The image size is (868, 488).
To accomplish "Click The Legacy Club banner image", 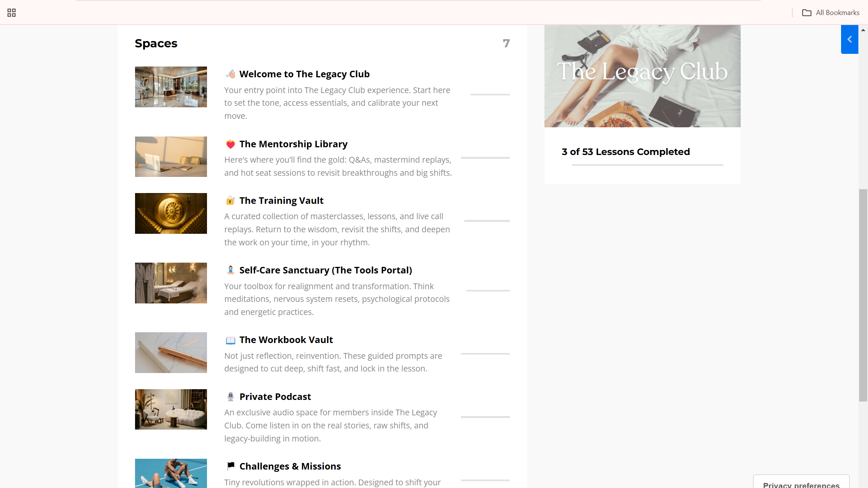I will click(642, 76).
